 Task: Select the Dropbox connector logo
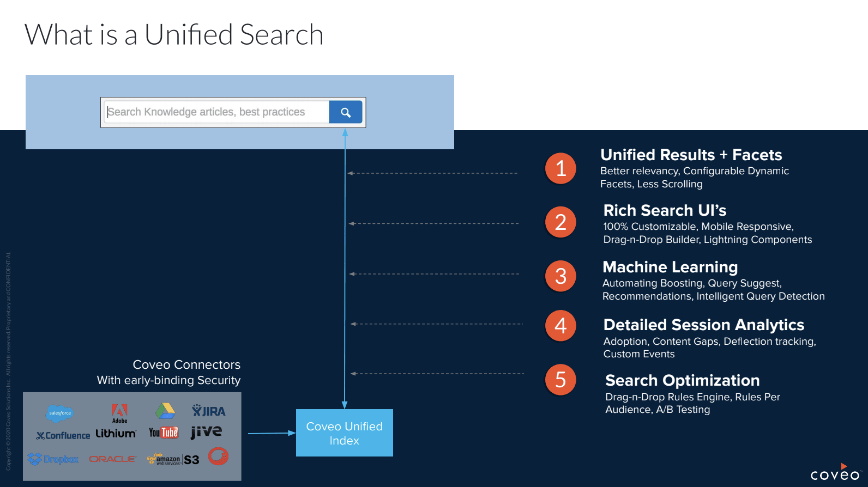point(53,459)
